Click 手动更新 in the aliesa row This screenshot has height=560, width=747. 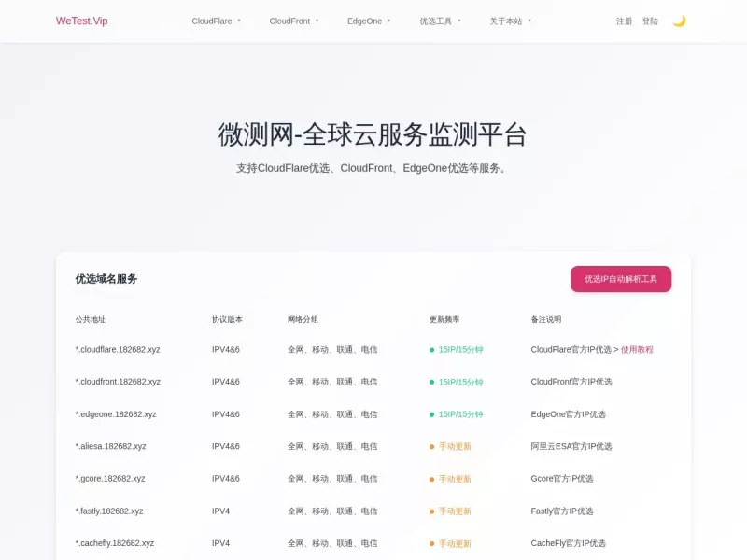click(x=455, y=446)
